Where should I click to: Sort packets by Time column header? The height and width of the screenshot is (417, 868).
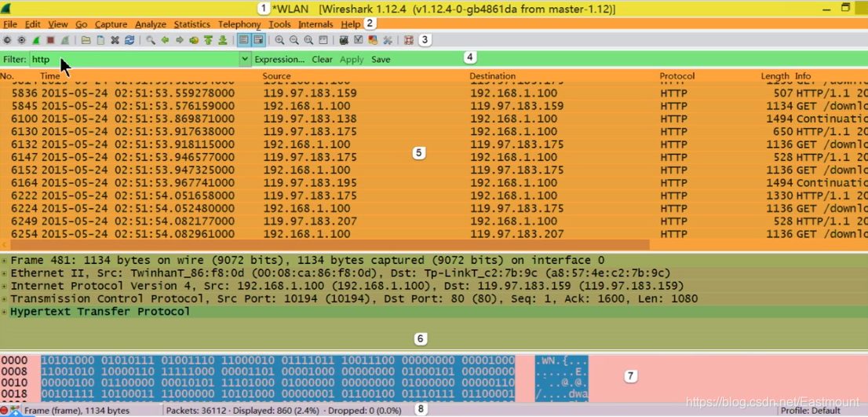click(x=49, y=76)
